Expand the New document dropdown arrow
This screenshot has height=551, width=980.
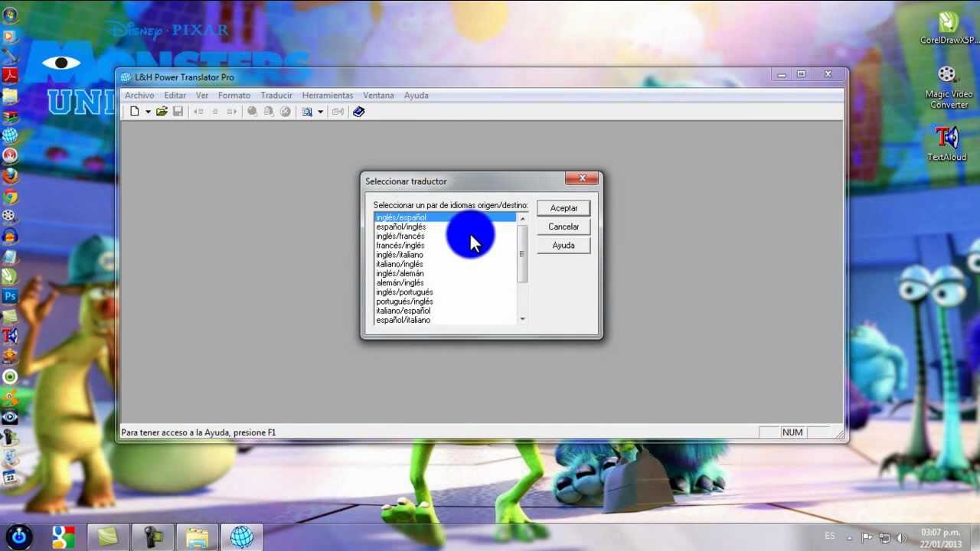[148, 112]
